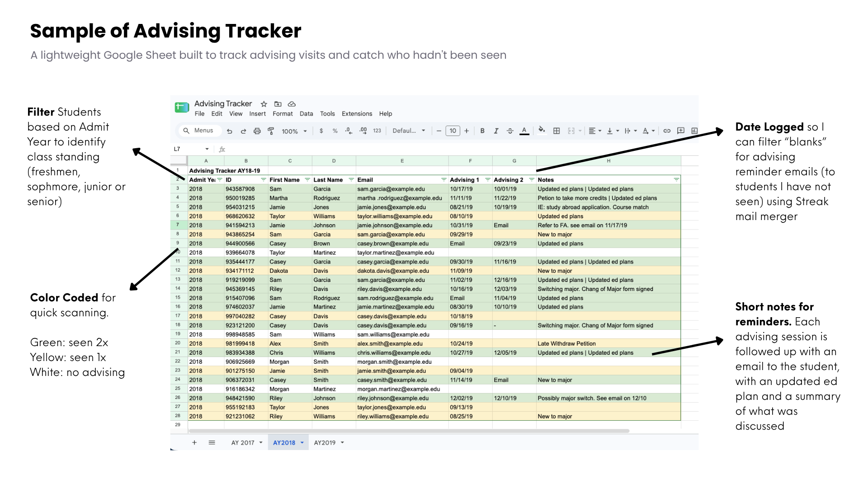Decrease font size with the minus button

439,131
